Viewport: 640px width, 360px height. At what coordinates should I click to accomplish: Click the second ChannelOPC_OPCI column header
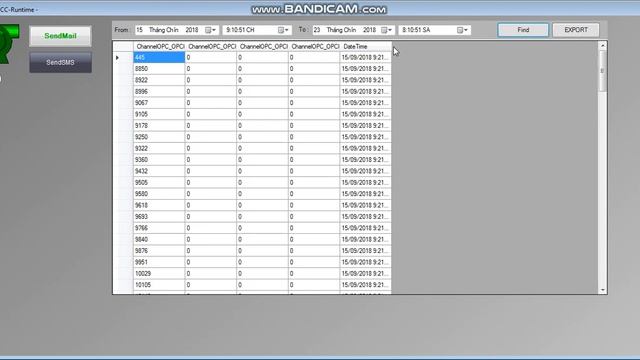point(211,47)
